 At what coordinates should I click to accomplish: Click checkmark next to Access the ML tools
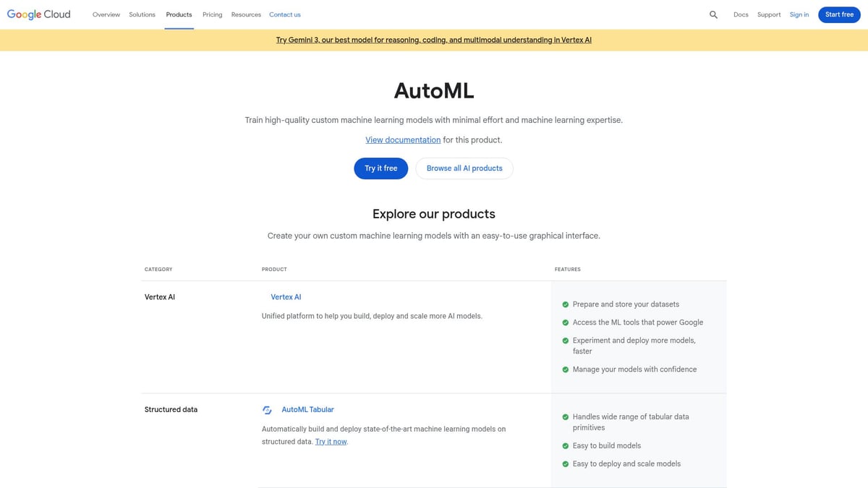click(x=566, y=322)
